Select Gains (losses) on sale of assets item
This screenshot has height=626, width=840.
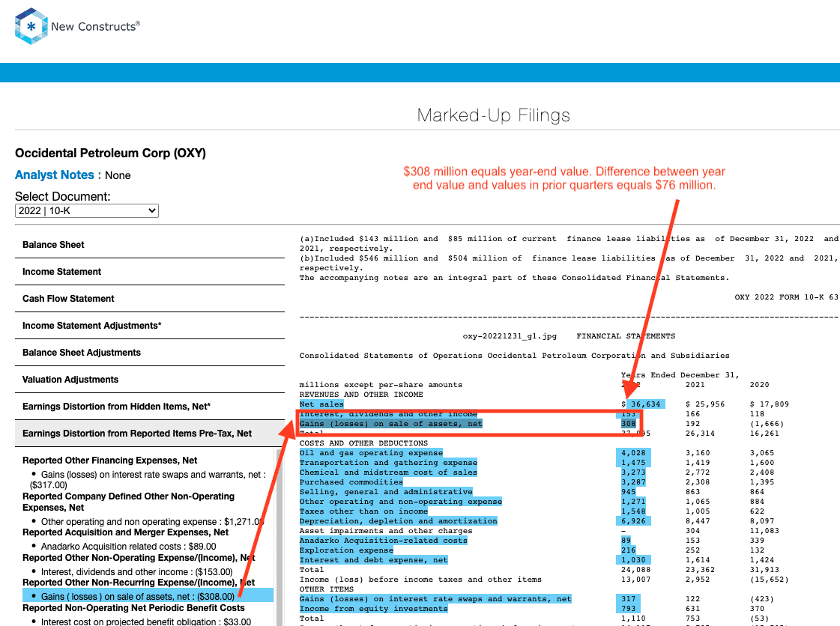pos(148,597)
